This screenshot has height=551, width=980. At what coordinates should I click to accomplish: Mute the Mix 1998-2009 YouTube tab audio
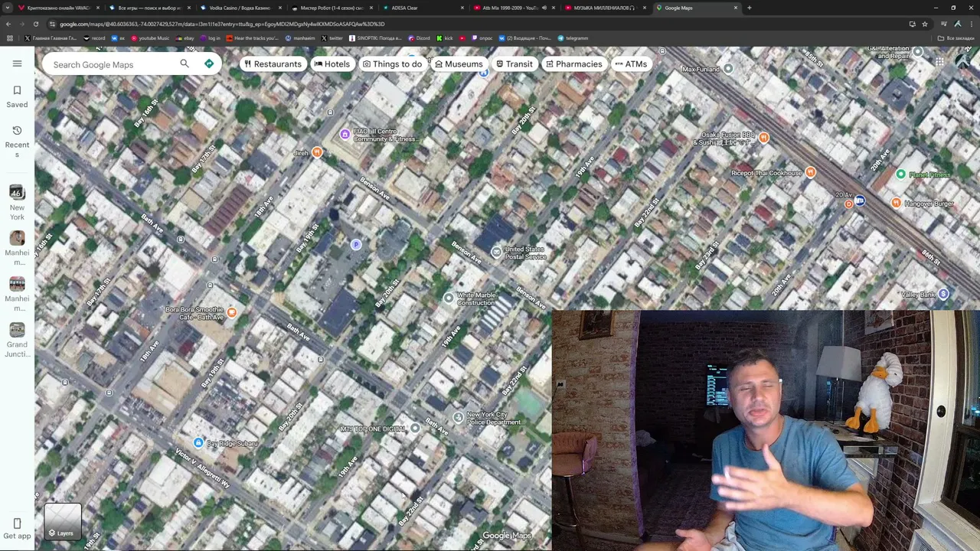(x=544, y=8)
